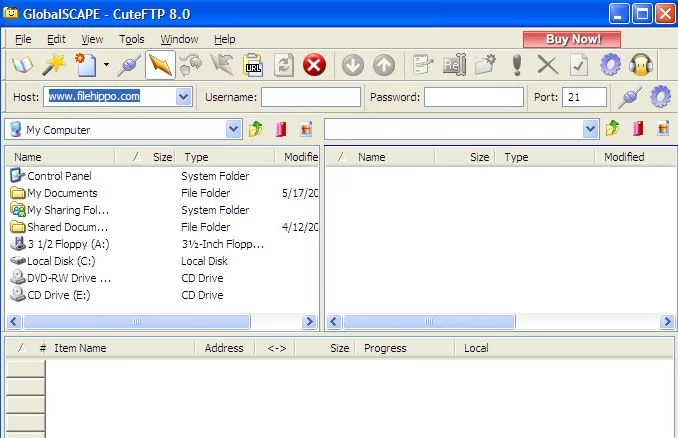Click the disconnect arrow toolbar icon
This screenshot has width=678, height=438.
222,65
